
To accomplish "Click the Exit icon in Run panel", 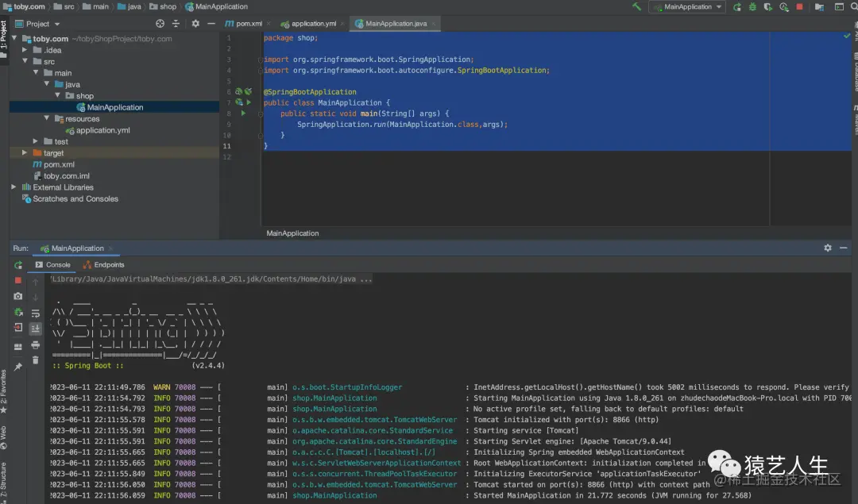I will [18, 328].
